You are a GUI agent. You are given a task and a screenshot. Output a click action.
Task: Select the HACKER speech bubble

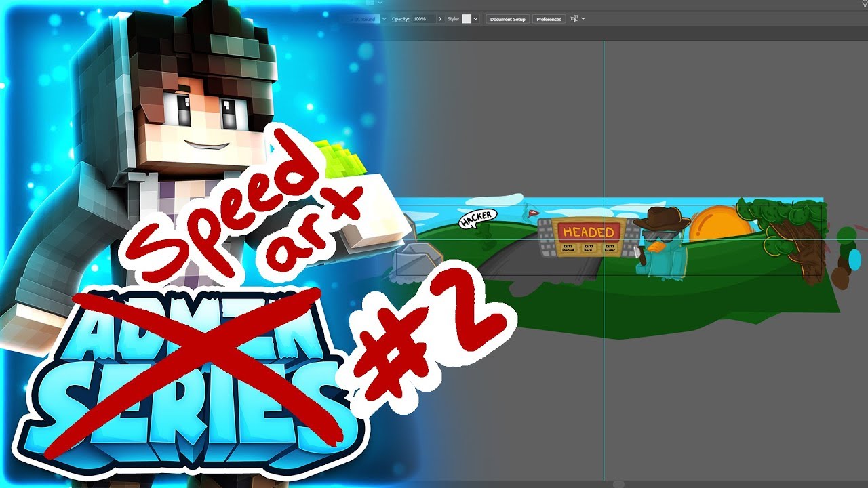[x=478, y=218]
